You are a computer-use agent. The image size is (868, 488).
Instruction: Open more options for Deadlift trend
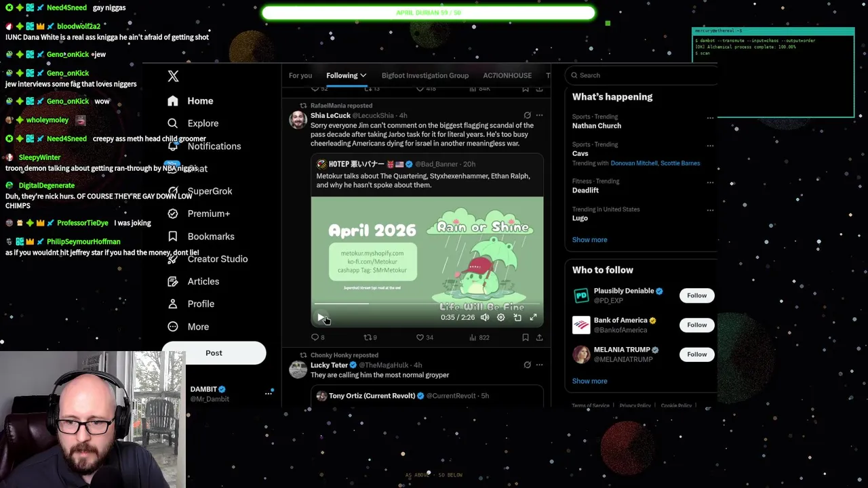[710, 182]
